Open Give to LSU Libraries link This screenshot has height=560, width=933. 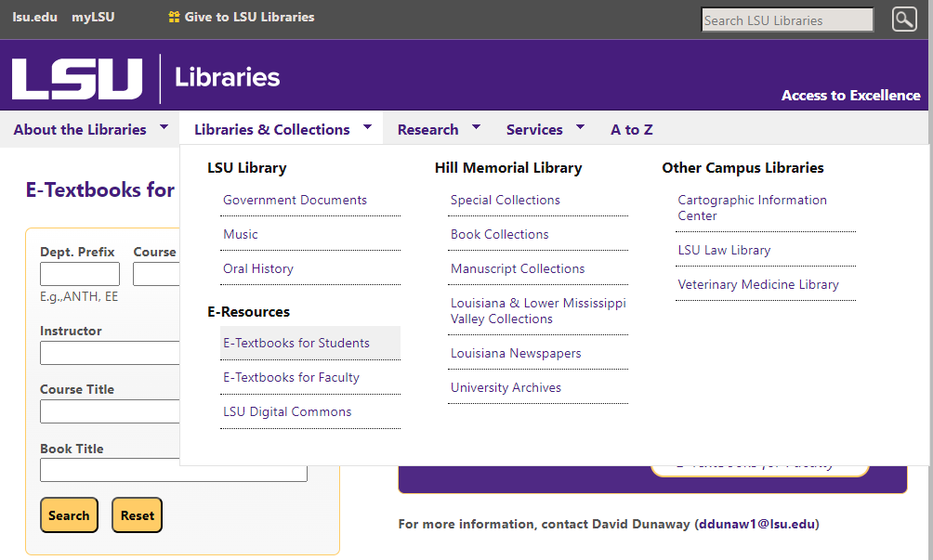pos(249,18)
